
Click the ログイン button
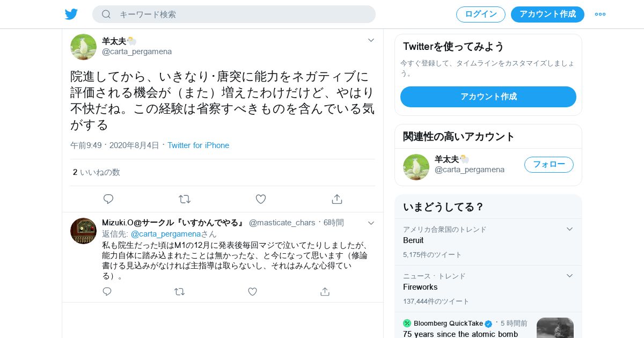[x=481, y=14]
